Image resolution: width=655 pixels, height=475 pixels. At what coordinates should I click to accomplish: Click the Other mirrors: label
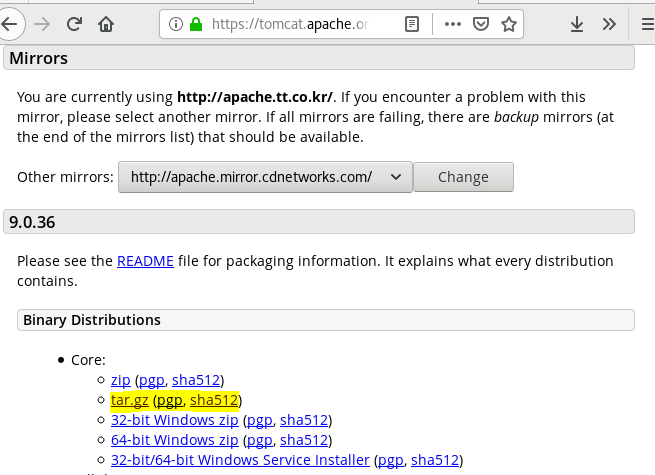(65, 177)
